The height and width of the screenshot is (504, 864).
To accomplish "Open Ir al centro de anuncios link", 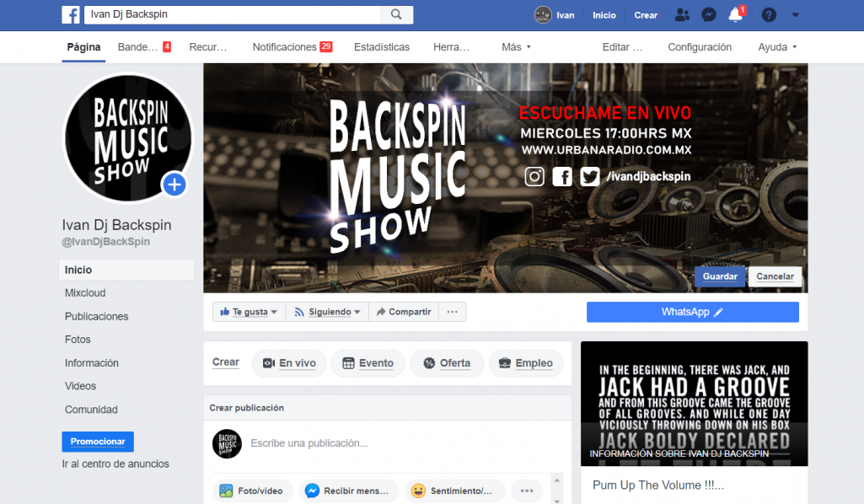I will pyautogui.click(x=115, y=464).
